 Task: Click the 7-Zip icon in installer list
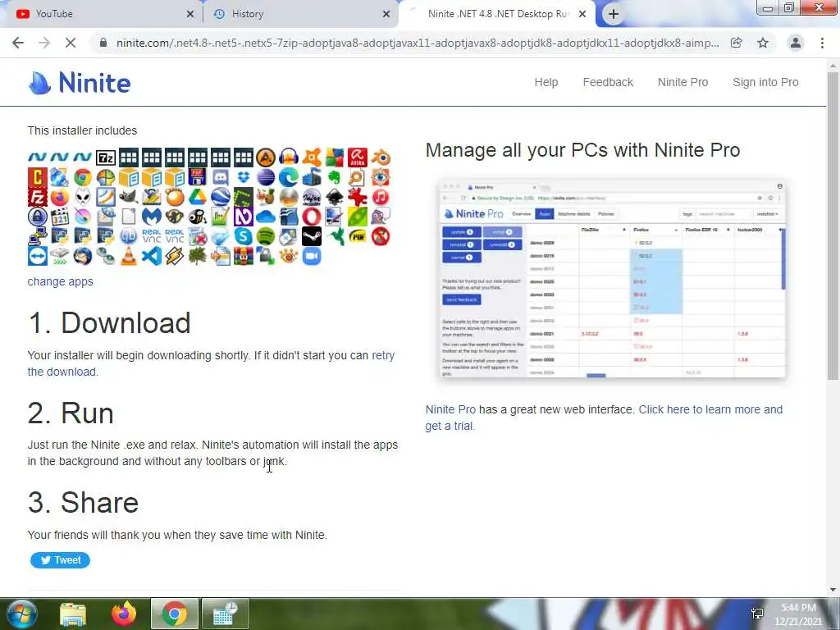[x=106, y=158]
